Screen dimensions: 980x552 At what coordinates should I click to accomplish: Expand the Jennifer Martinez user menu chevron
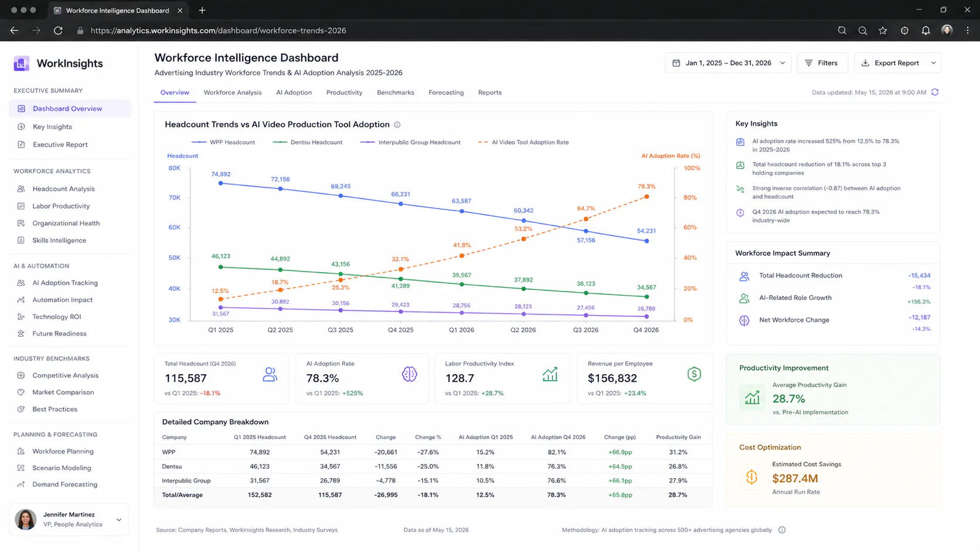119,520
